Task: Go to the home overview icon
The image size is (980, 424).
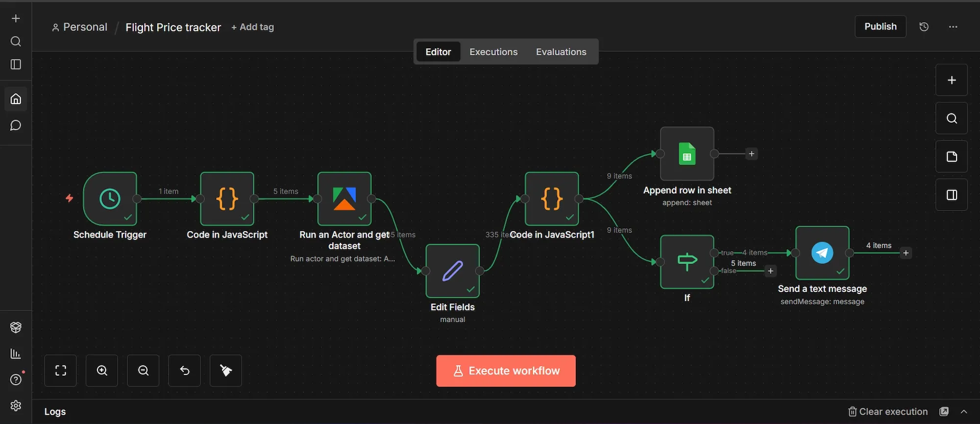Action: pyautogui.click(x=16, y=99)
